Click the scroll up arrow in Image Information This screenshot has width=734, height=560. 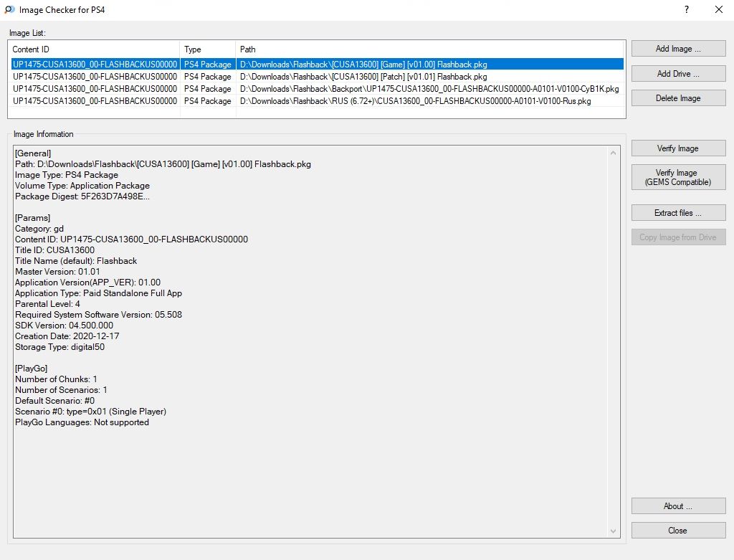pos(613,153)
